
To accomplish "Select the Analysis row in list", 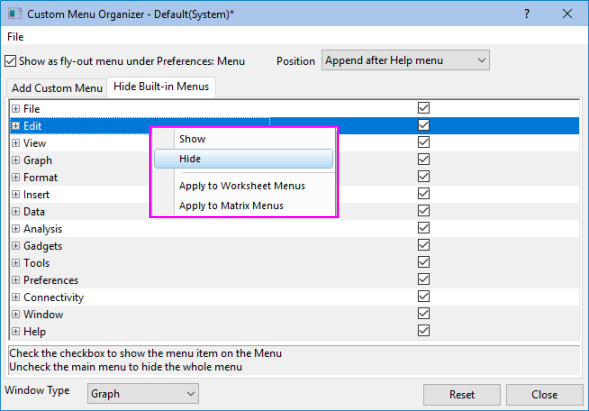I will (295, 229).
